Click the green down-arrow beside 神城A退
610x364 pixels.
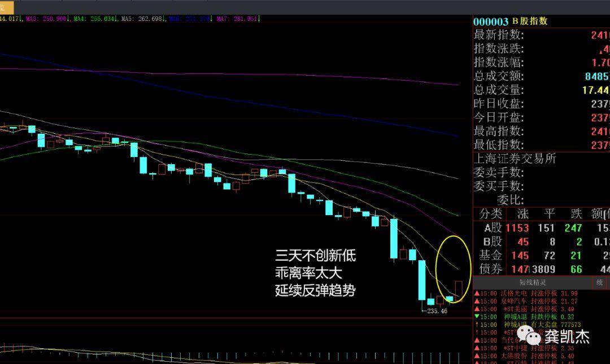(477, 317)
